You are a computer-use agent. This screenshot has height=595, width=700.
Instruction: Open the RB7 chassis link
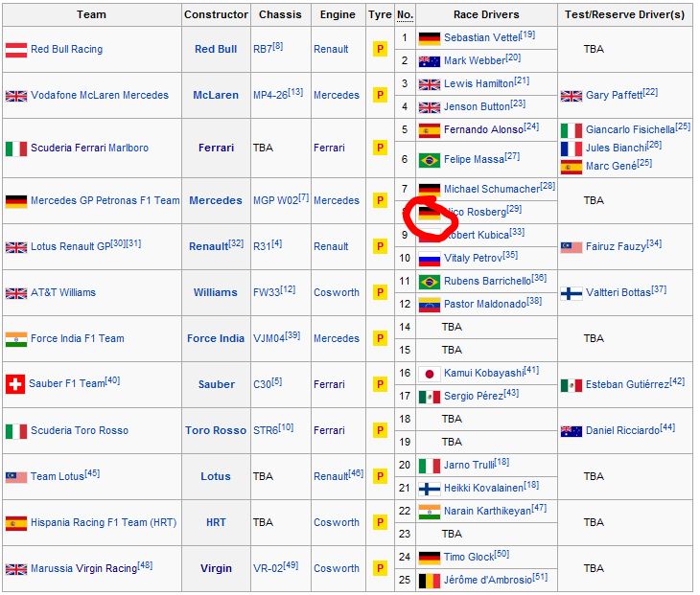[262, 49]
